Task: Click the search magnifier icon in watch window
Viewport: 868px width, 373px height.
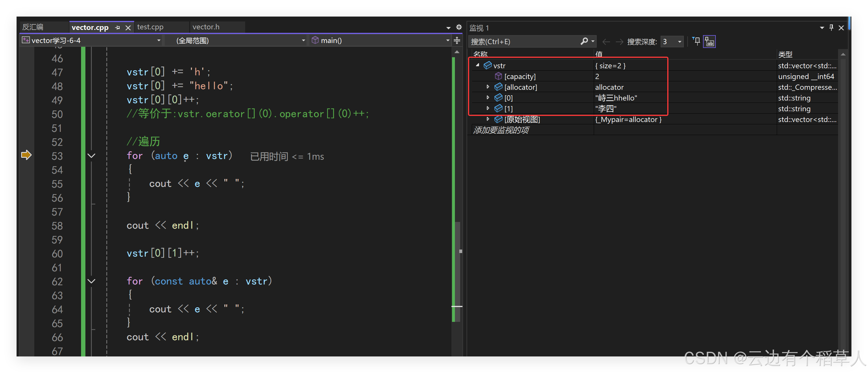Action: 584,41
